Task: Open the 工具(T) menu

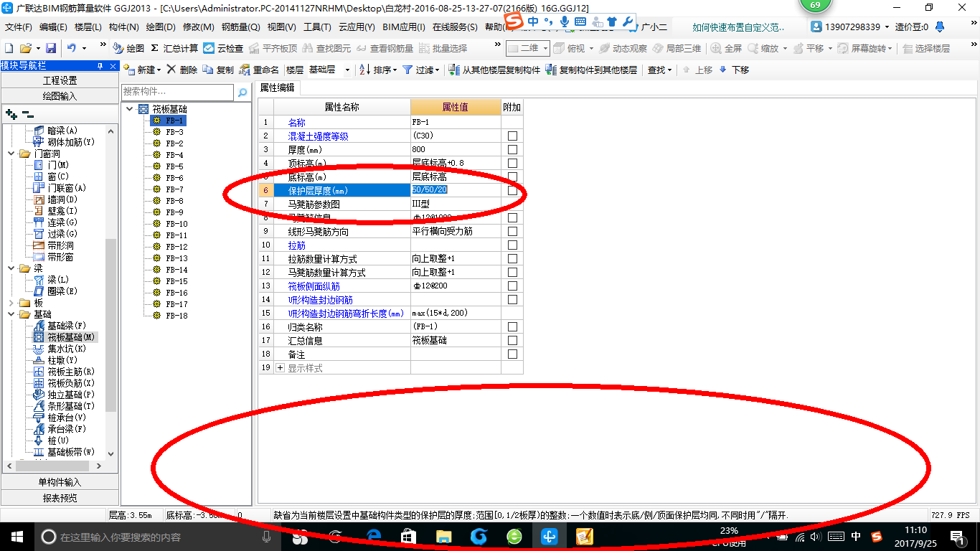Action: 317,27
